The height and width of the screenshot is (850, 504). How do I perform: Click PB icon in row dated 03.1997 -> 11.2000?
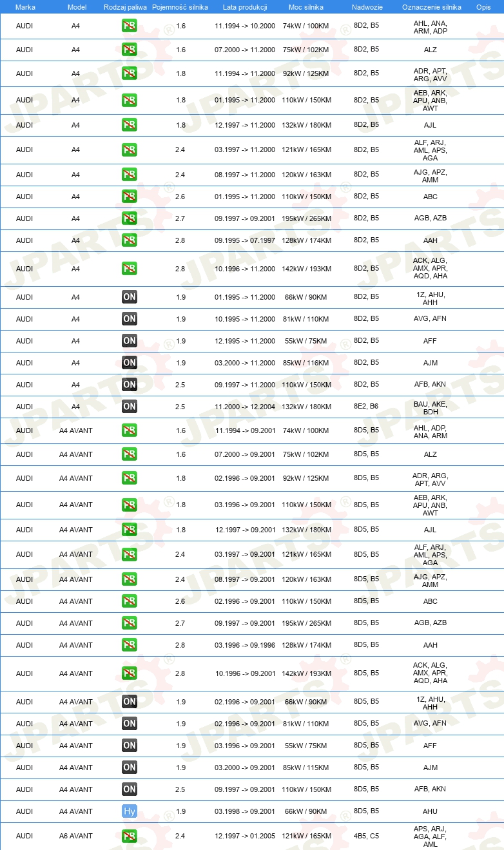(130, 150)
